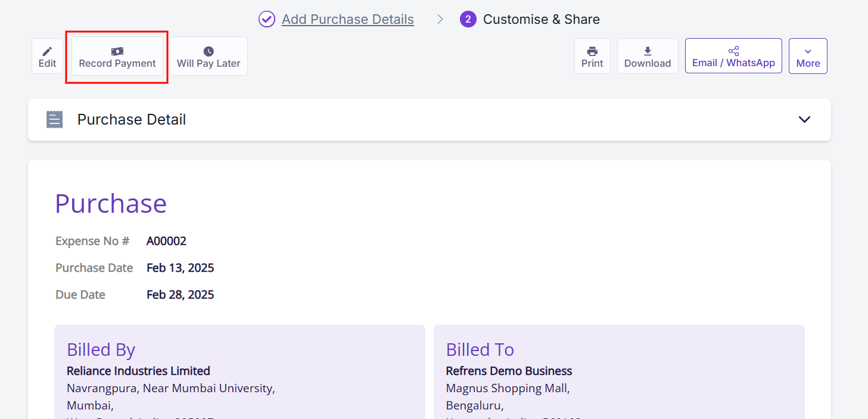Viewport: 868px width, 419px height.
Task: Open the More dropdown menu
Action: [x=808, y=57]
